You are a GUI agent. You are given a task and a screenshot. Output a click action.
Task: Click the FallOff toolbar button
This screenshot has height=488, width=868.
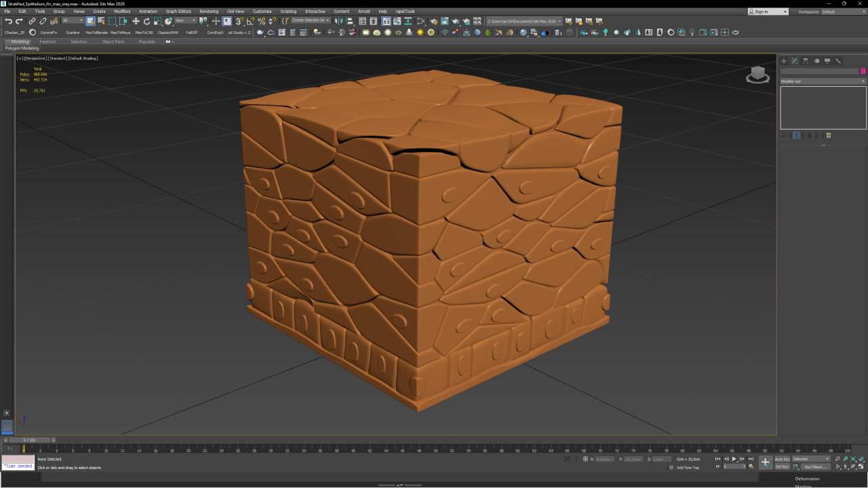pyautogui.click(x=191, y=32)
